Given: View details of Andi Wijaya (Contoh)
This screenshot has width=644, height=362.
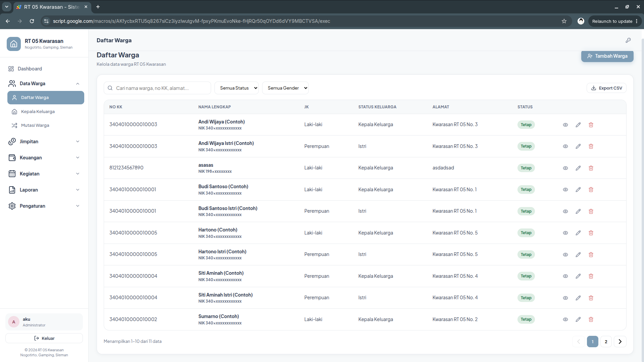Looking at the screenshot, I should (x=565, y=125).
